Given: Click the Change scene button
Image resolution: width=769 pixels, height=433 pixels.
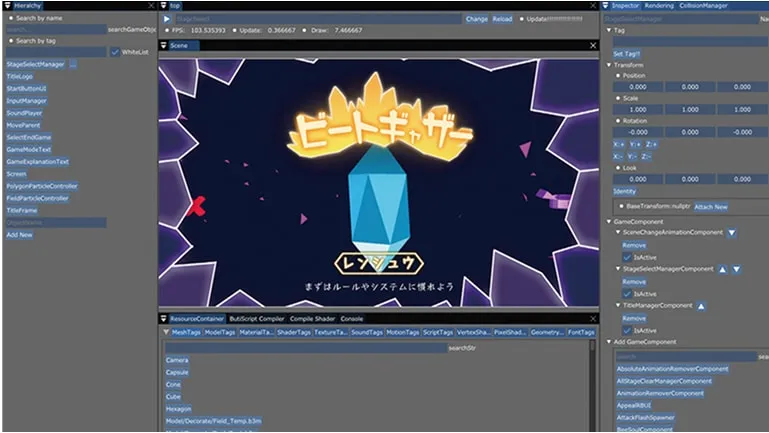Looking at the screenshot, I should (477, 19).
